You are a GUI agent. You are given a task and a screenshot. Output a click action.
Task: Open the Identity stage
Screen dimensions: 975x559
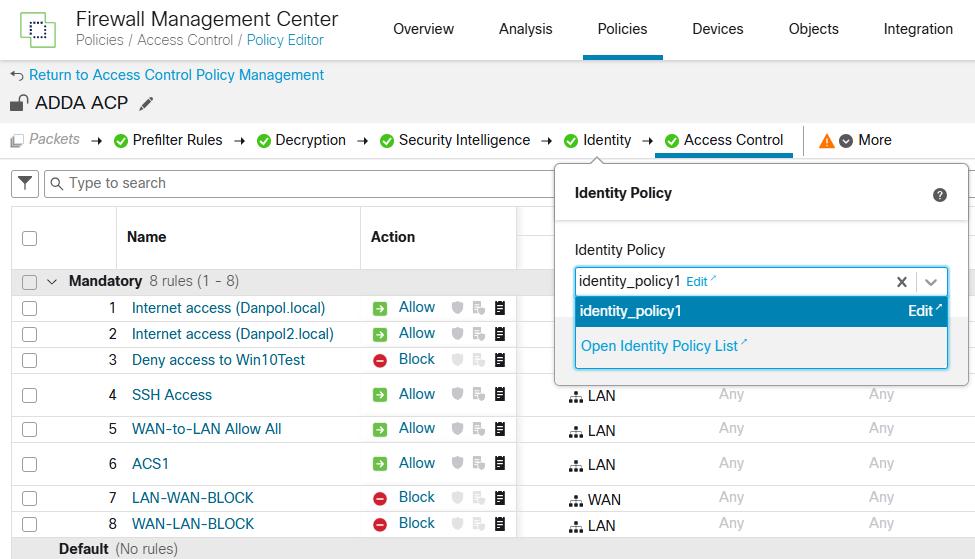click(598, 141)
